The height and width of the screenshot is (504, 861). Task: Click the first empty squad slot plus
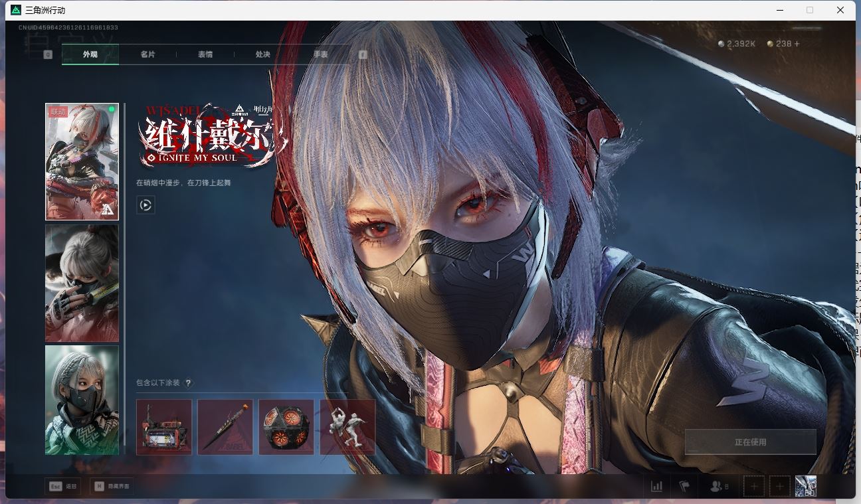(x=753, y=487)
